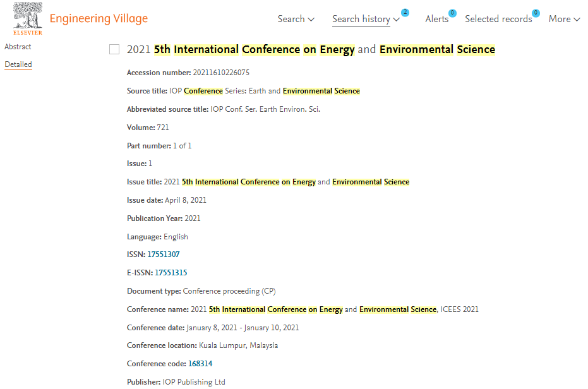Click the More chevron arrow icon
Image resolution: width=588 pixels, height=389 pixels.
[577, 20]
